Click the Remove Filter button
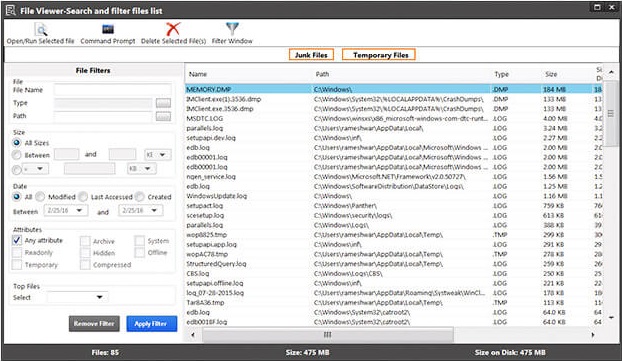 tap(94, 324)
